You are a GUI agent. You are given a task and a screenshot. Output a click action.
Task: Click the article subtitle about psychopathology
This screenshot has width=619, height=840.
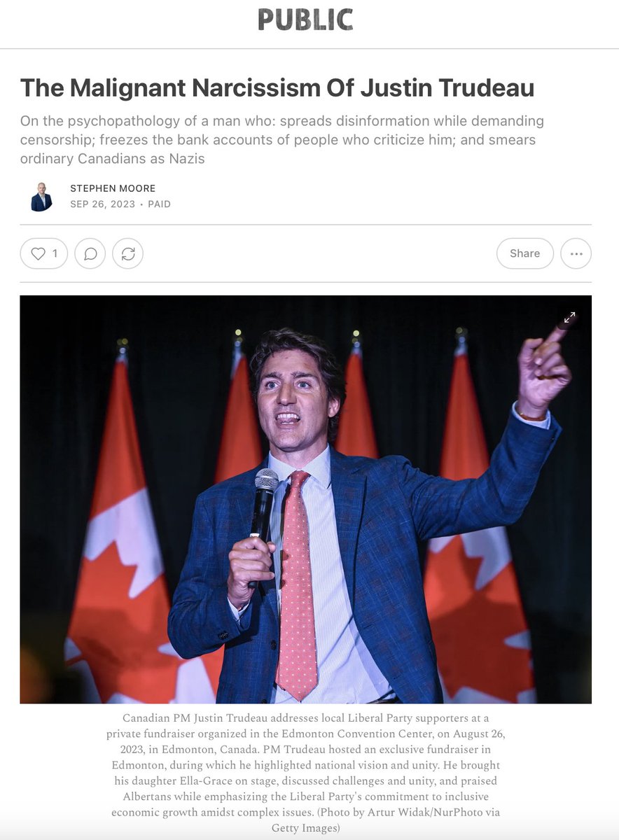[282, 140]
